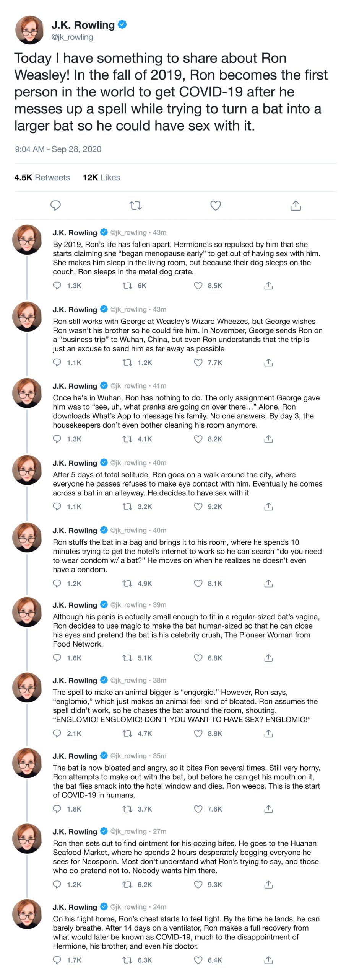The width and height of the screenshot is (354, 980).
Task: Open the 12K Likes list
Action: [x=101, y=177]
